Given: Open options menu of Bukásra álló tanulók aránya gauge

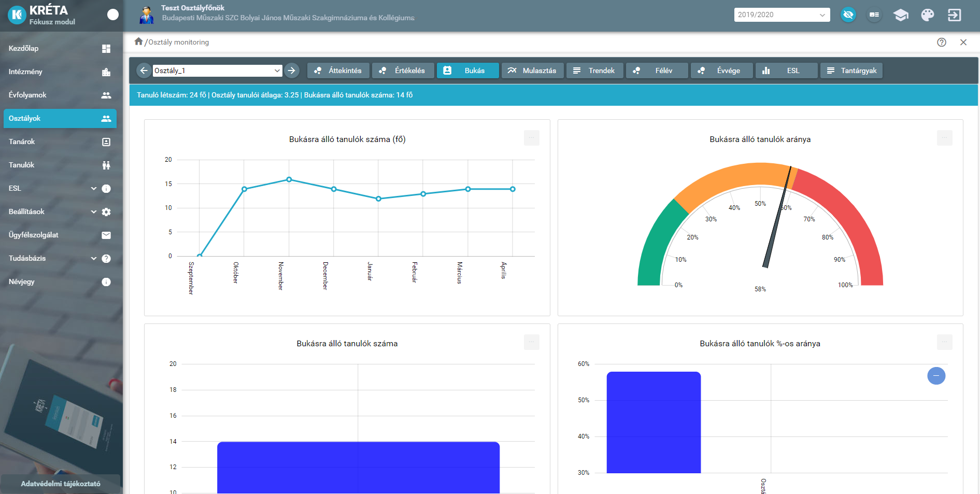Looking at the screenshot, I should pyautogui.click(x=945, y=138).
